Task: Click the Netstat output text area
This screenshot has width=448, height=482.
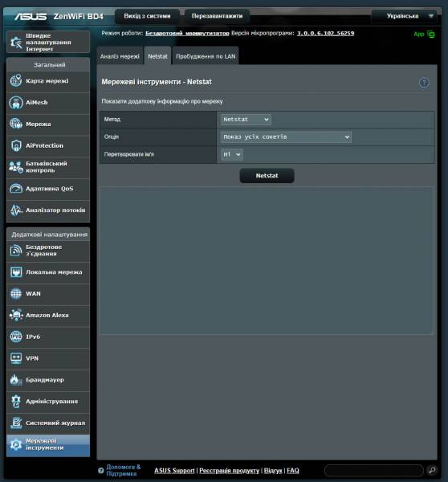Action: click(267, 260)
